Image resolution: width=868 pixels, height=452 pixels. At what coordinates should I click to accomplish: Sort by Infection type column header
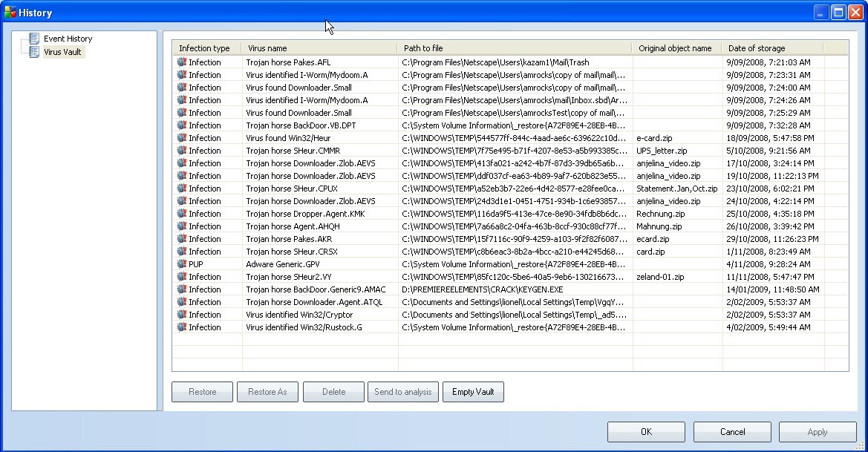coord(206,48)
